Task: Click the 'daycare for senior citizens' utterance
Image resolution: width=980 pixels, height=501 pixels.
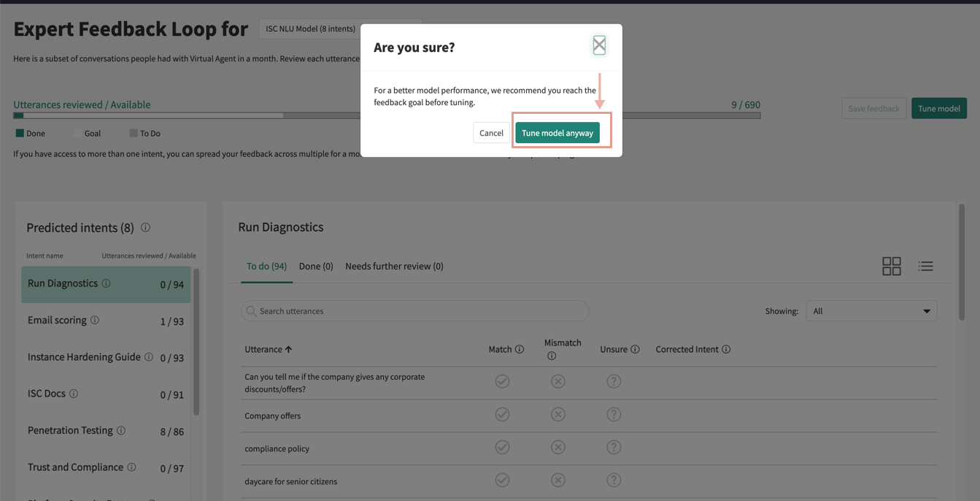Action: (x=290, y=481)
